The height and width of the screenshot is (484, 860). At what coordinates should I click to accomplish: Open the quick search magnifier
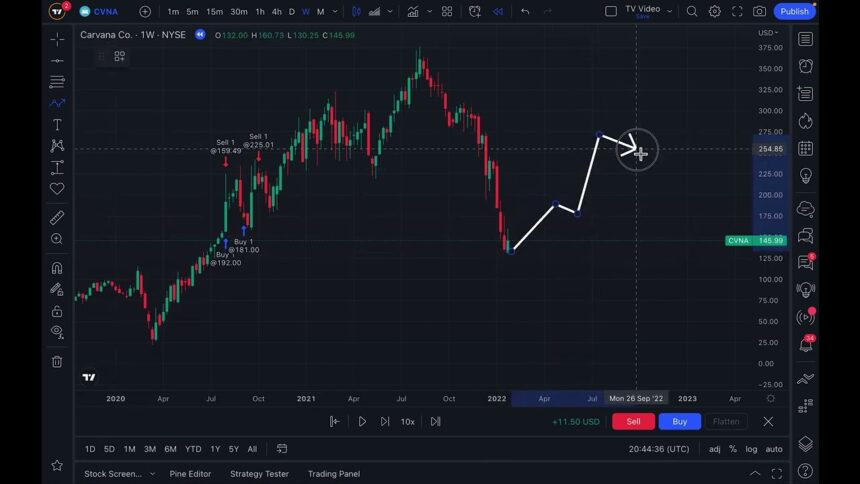tap(692, 12)
